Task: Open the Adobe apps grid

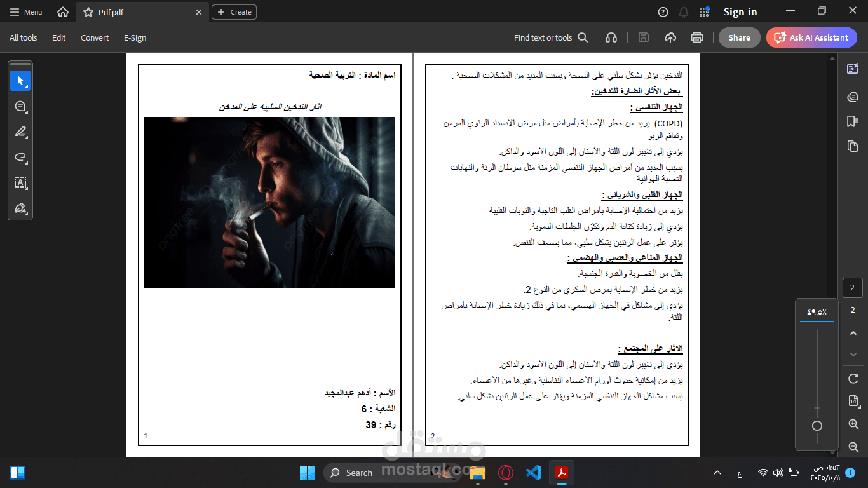Action: tap(704, 12)
